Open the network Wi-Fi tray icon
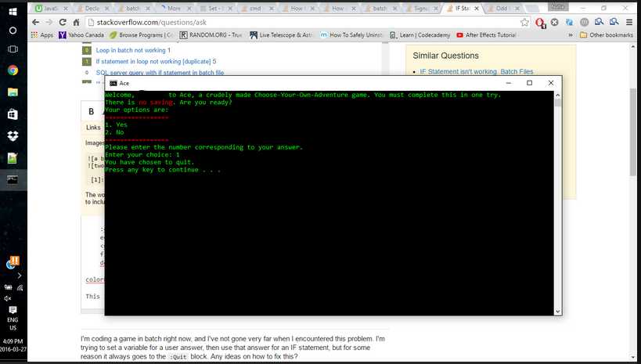Image resolution: width=641 pixels, height=364 pixels. 20,288
